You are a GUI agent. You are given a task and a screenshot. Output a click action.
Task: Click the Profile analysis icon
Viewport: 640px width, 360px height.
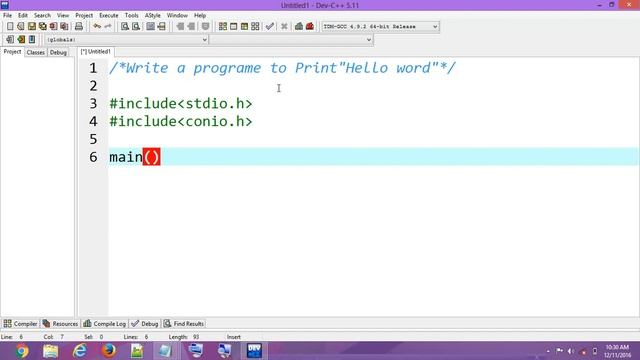[299, 27]
